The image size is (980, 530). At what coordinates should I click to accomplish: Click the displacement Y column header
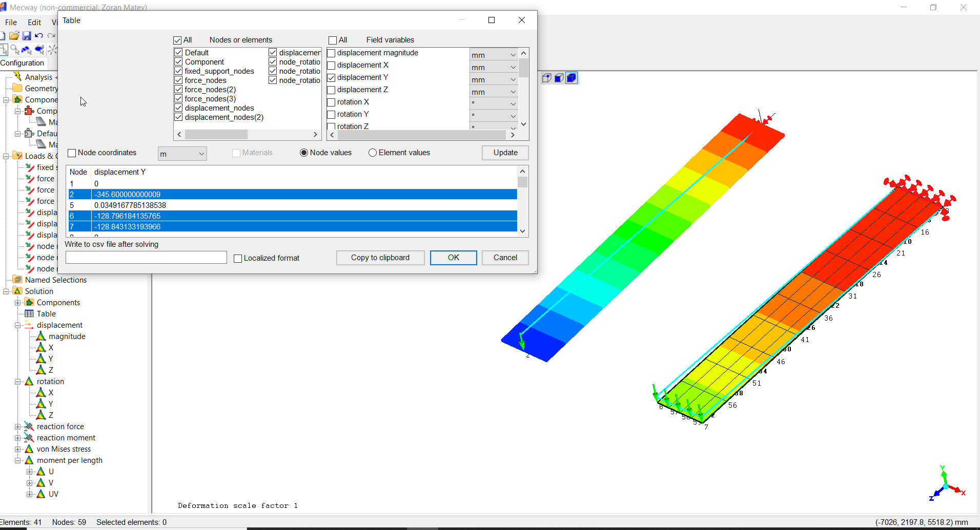point(120,172)
